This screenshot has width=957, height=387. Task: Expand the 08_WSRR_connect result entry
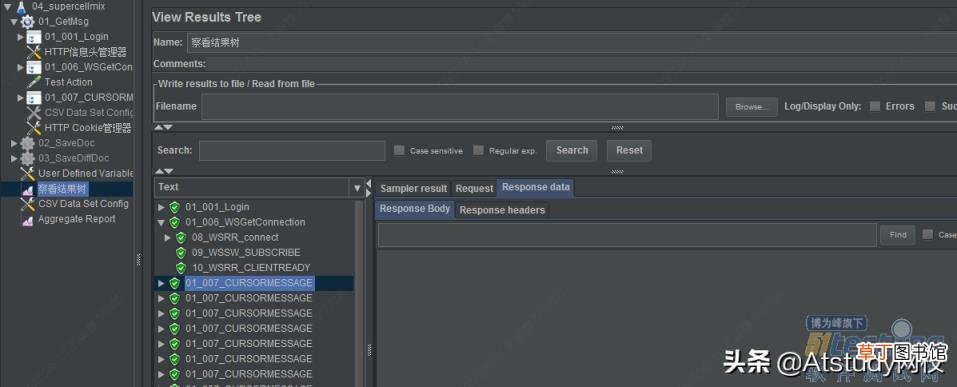[167, 237]
